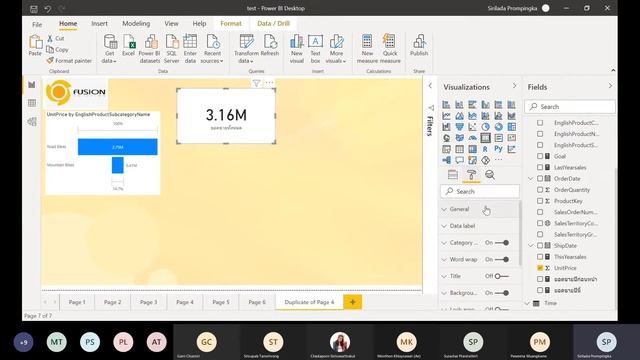Check the OrderQuantity field checkbox

540,190
